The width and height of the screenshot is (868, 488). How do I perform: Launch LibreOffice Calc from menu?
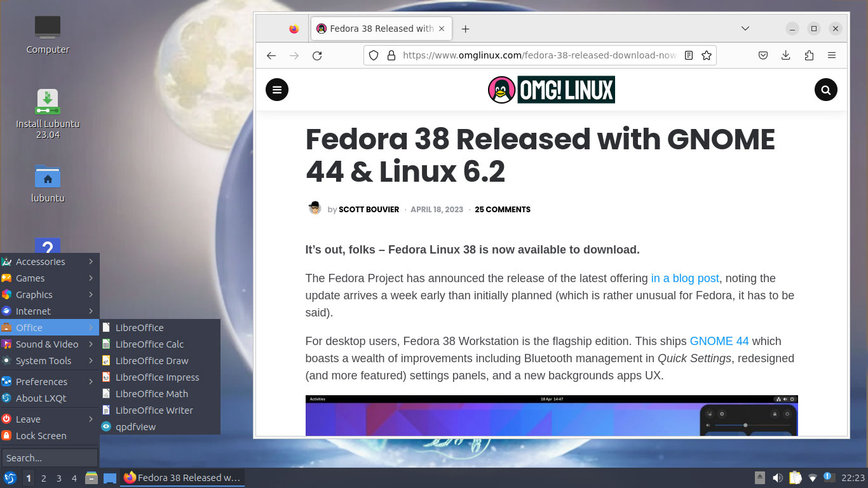[x=160, y=344]
